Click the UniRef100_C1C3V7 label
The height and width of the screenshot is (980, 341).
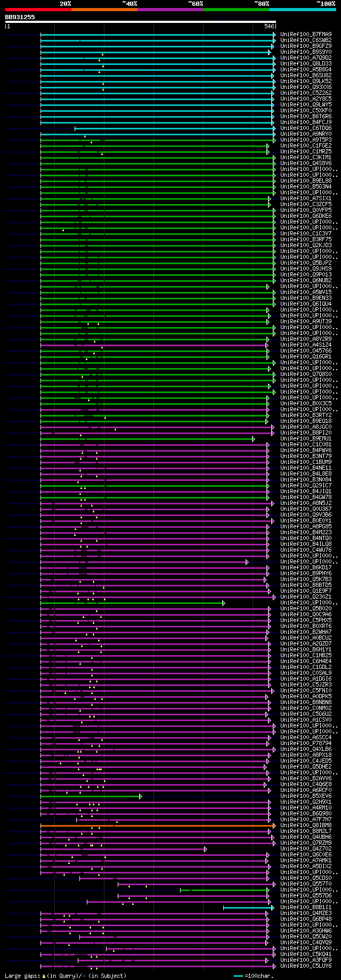tap(306, 234)
